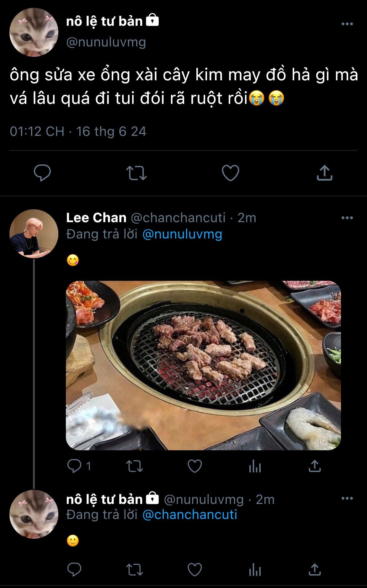The image size is (367, 588).
Task: Like Lee Chan's reply with grill photo
Action: [194, 466]
